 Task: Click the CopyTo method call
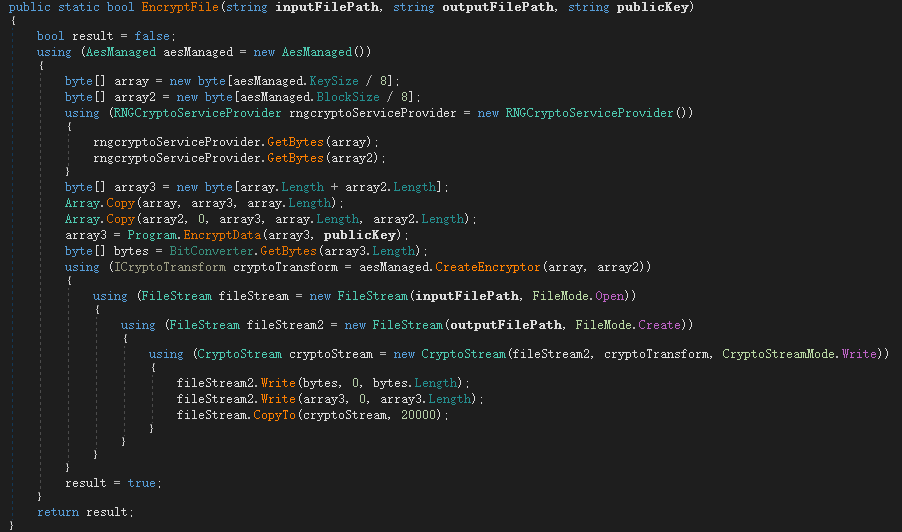coord(274,416)
